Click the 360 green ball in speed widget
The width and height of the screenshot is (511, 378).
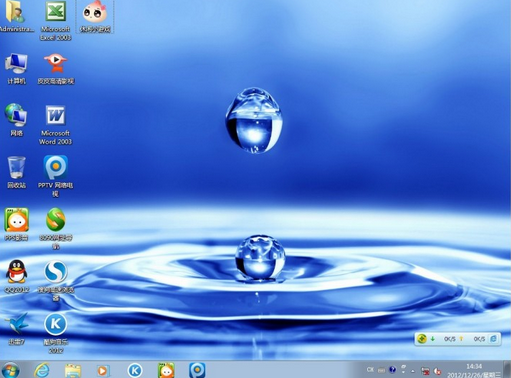pyautogui.click(x=422, y=339)
